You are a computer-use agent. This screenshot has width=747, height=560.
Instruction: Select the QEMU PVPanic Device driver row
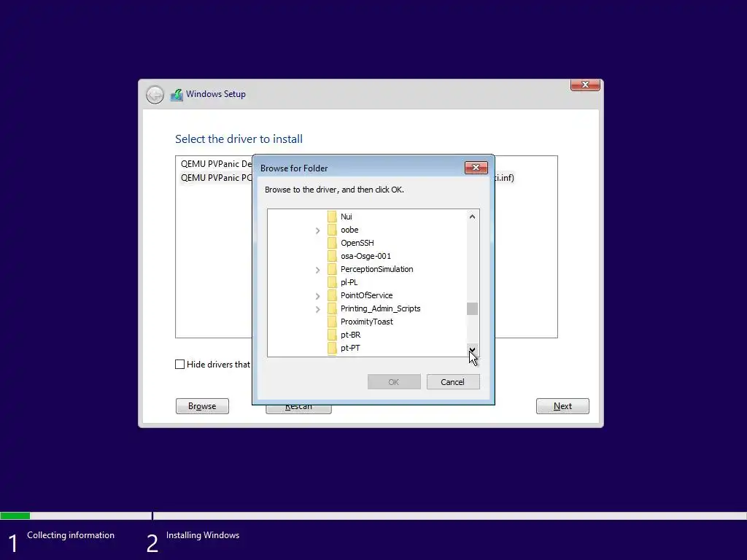coord(216,164)
